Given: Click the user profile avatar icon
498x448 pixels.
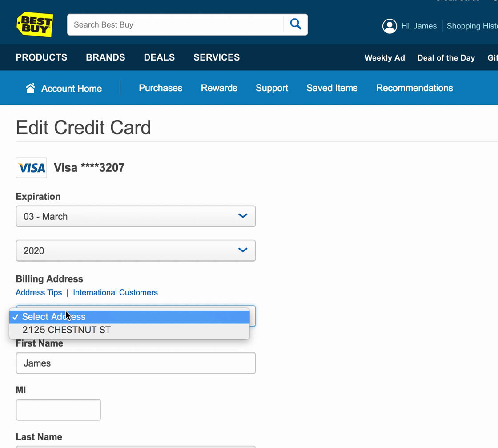Looking at the screenshot, I should pos(390,26).
